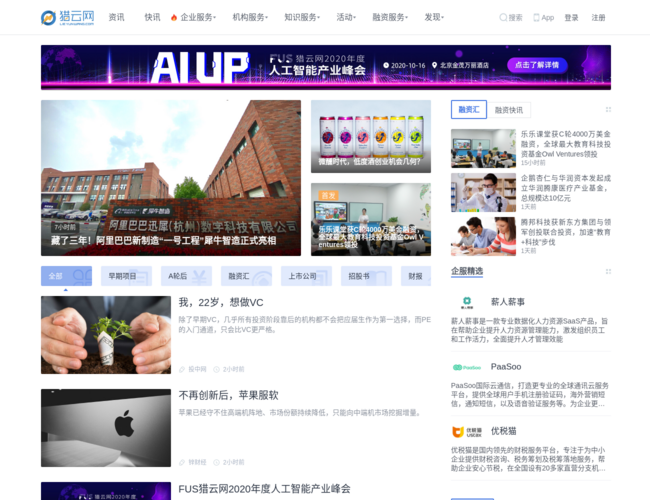Open 乐乐课堂获C轮4000万美金 sidebar headline

565,144
